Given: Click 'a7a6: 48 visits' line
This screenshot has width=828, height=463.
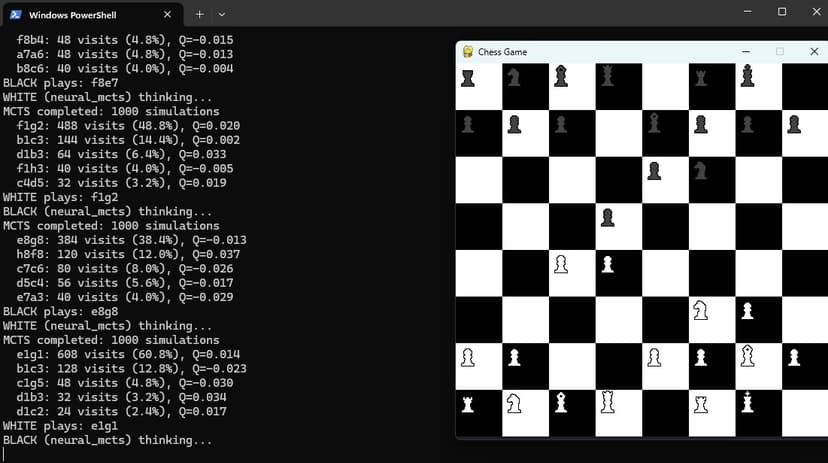Looking at the screenshot, I should [x=125, y=54].
